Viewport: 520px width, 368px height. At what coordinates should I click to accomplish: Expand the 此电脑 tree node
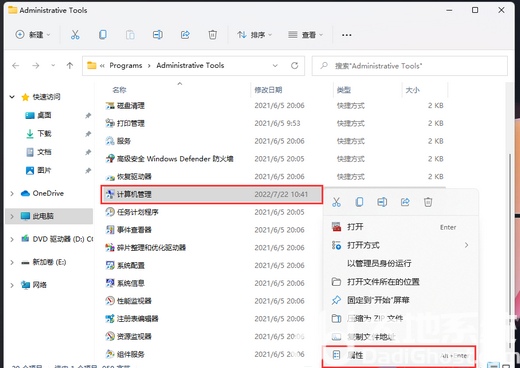[12, 216]
